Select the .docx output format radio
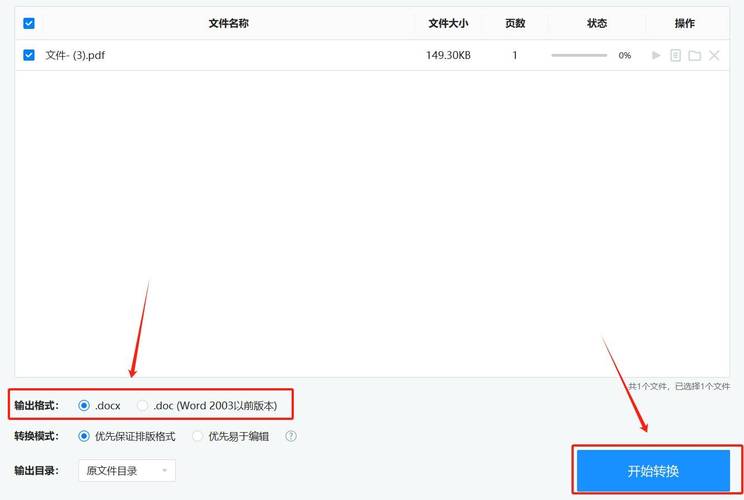The width and height of the screenshot is (744, 500). click(84, 406)
